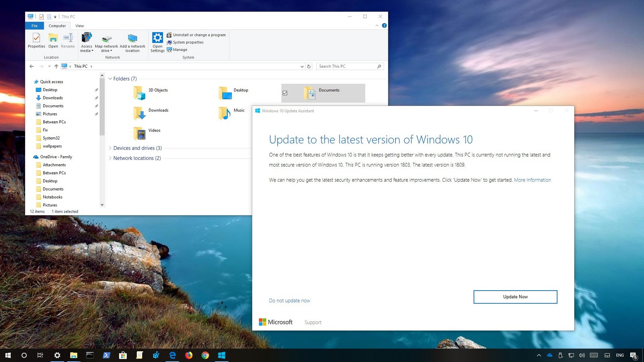
Task: Open the Quick access Desktop item
Action: (x=50, y=89)
